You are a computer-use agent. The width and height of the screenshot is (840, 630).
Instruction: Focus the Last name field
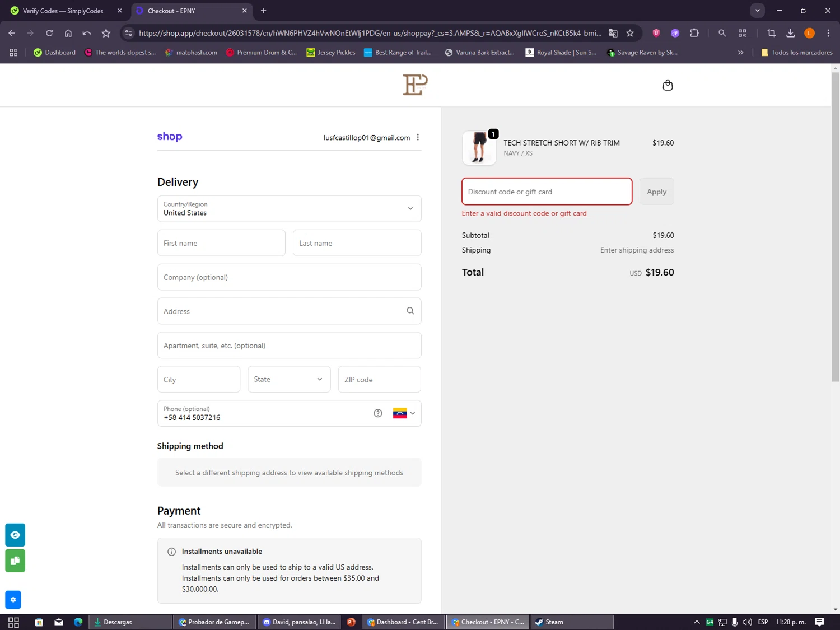[x=357, y=243]
